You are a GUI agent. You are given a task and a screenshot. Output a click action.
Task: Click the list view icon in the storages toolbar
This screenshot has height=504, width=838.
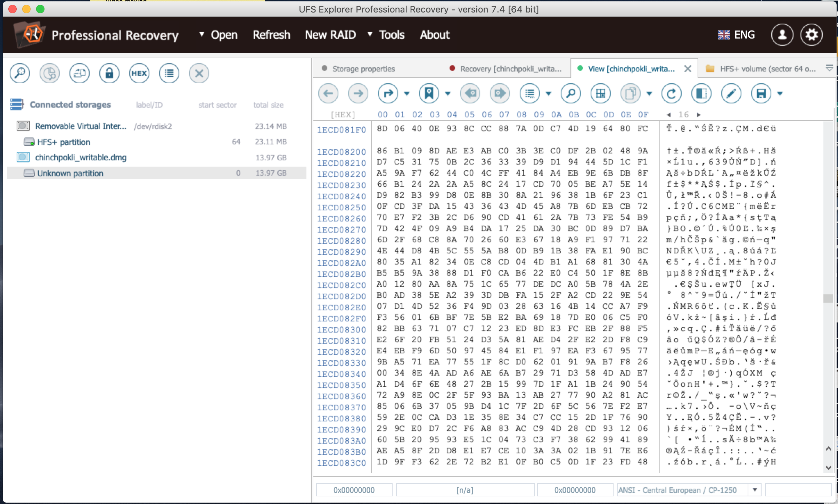pos(169,73)
